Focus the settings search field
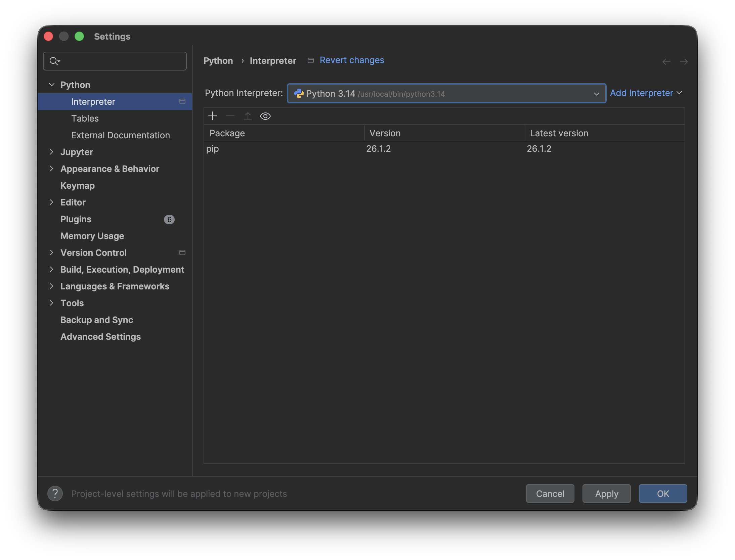The width and height of the screenshot is (735, 560). point(115,61)
